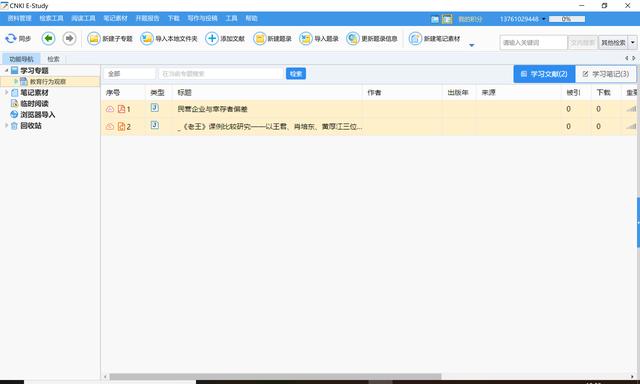640x384 pixels.
Task: Open the 开题报告 menu
Action: (x=147, y=18)
